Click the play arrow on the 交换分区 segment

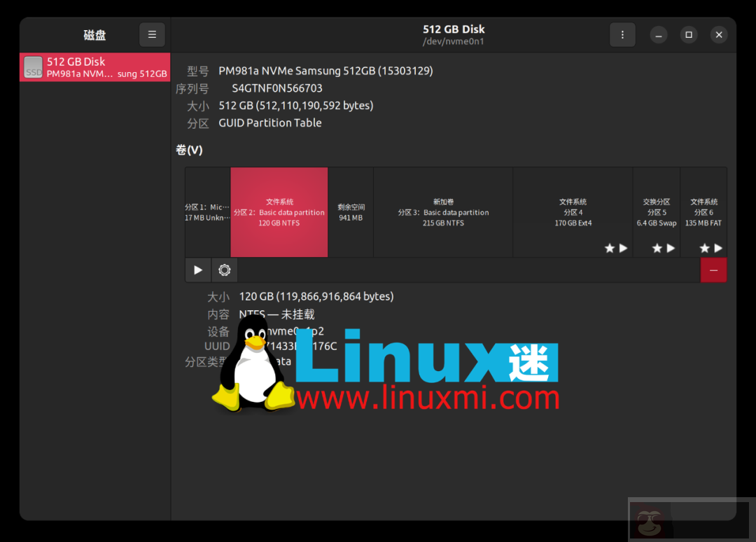click(671, 247)
